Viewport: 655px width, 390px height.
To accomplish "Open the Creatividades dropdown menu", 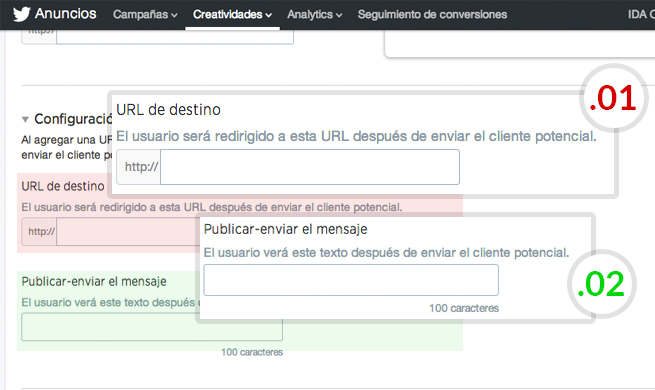I will click(232, 15).
